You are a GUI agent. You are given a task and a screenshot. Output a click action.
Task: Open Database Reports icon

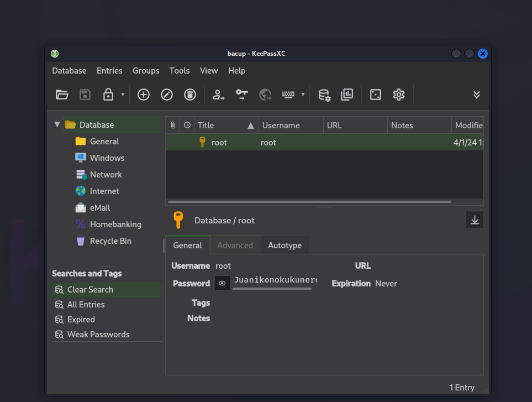point(347,95)
